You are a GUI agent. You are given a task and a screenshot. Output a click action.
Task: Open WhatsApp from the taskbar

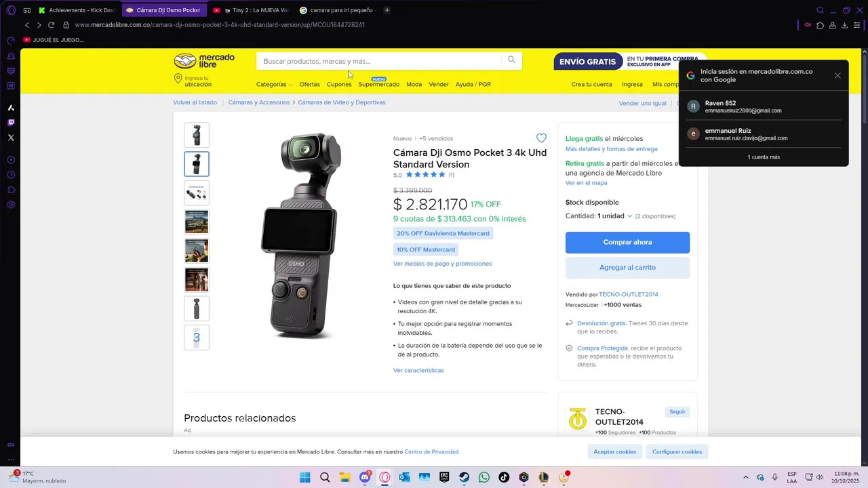click(484, 477)
